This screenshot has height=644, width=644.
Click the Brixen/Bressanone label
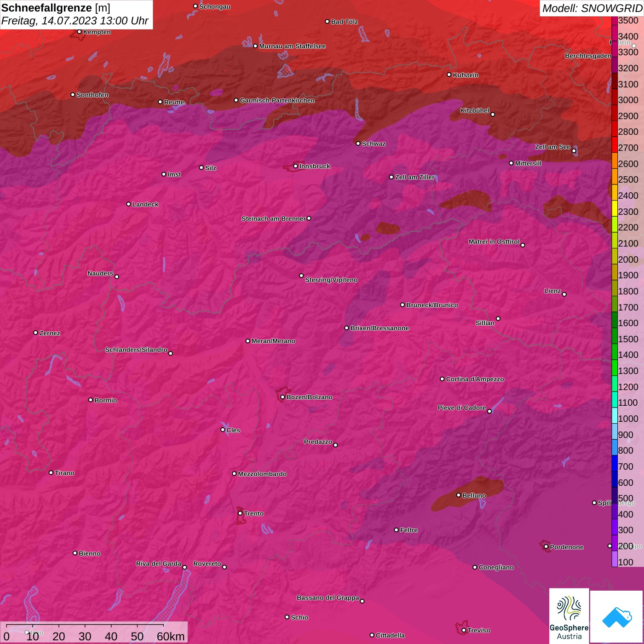[x=379, y=328]
